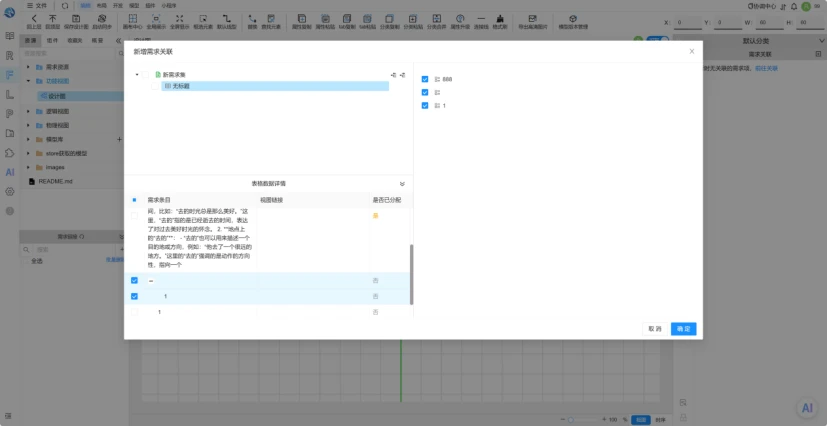Viewport: 827px width, 426px height.
Task: Switch to the 小程序 menu tab
Action: click(x=169, y=6)
